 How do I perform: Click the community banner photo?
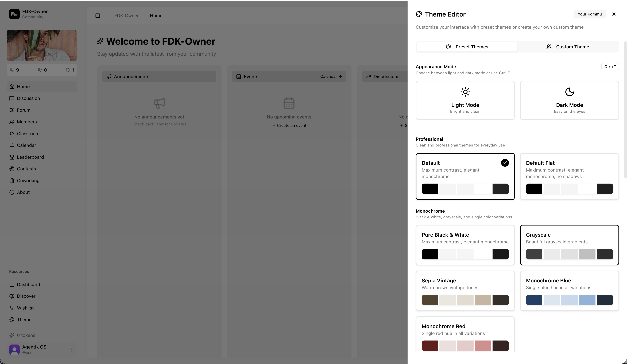point(42,46)
